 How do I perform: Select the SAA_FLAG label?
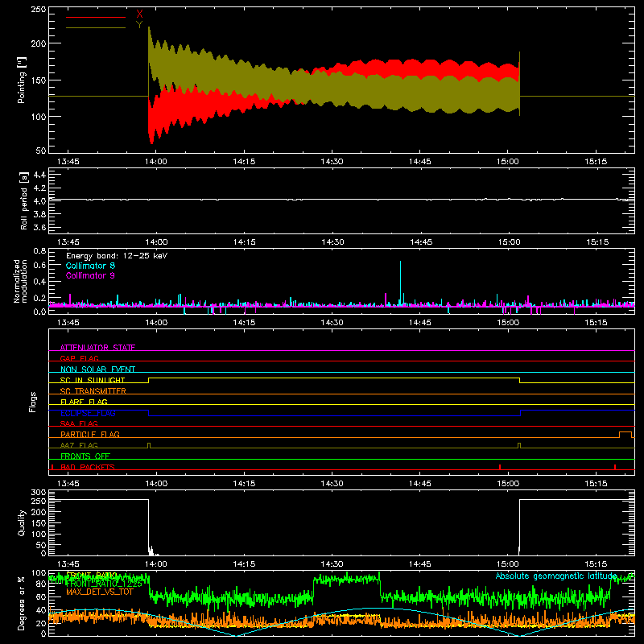pyautogui.click(x=79, y=423)
